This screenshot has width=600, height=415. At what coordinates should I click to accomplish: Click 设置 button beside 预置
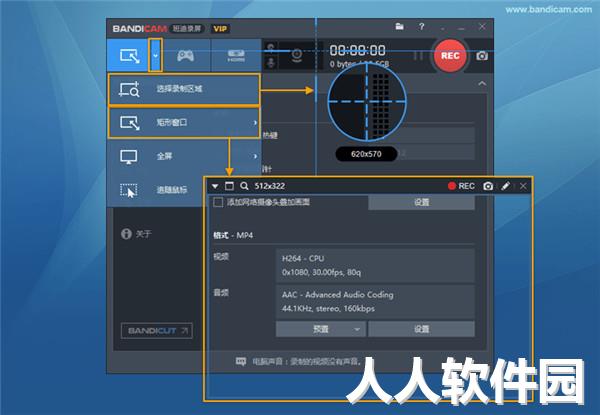[x=421, y=329]
